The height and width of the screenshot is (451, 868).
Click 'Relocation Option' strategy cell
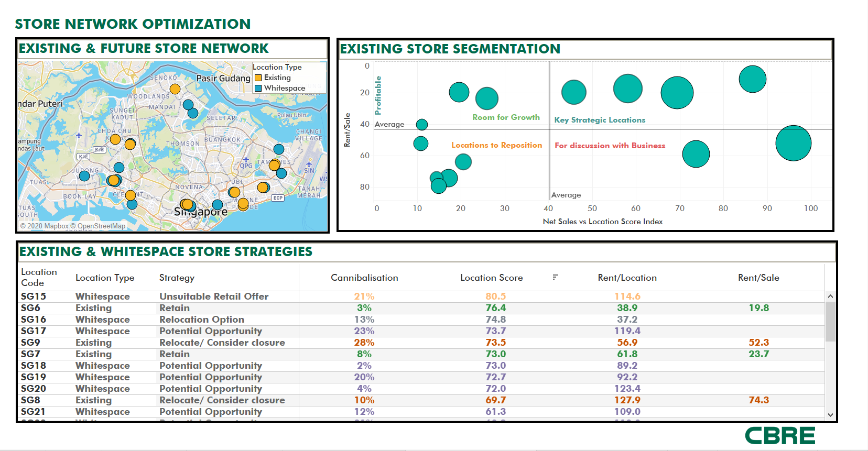202,320
